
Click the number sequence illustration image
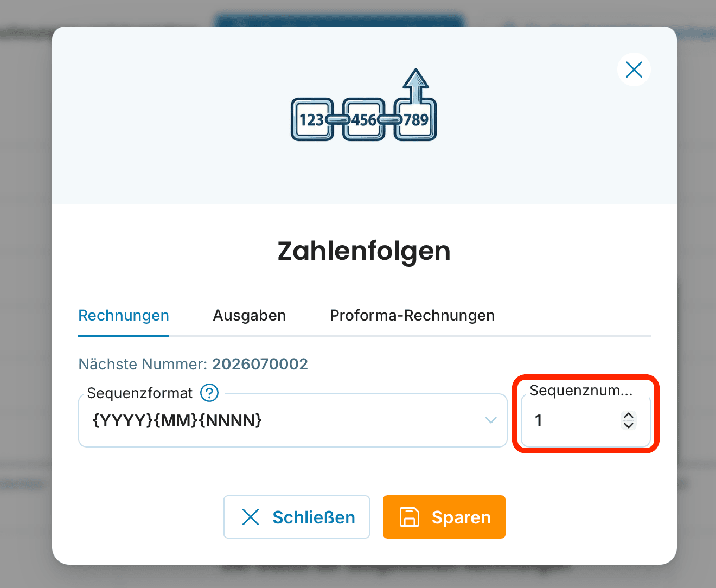click(364, 105)
